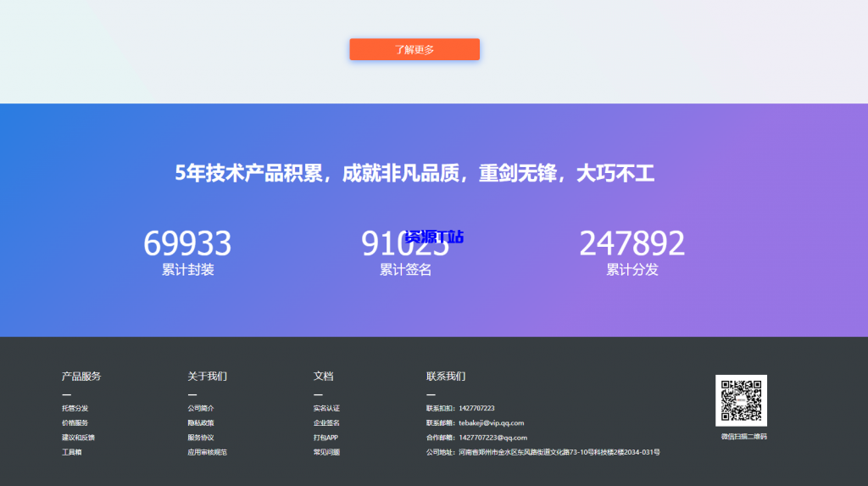Open the 服务协议 footer link
Image resolution: width=868 pixels, height=486 pixels.
click(201, 438)
